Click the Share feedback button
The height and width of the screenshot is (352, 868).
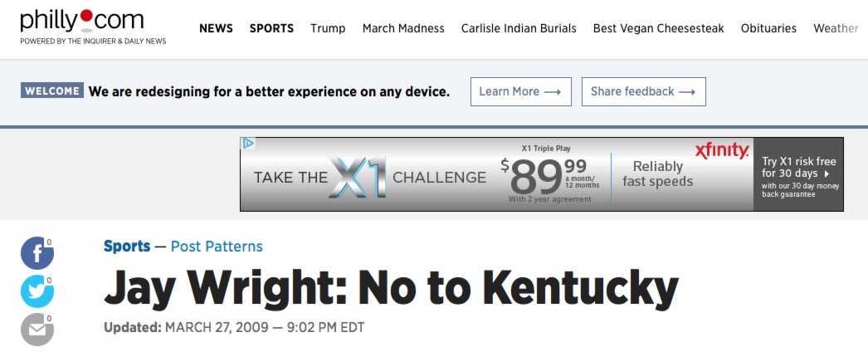point(643,91)
